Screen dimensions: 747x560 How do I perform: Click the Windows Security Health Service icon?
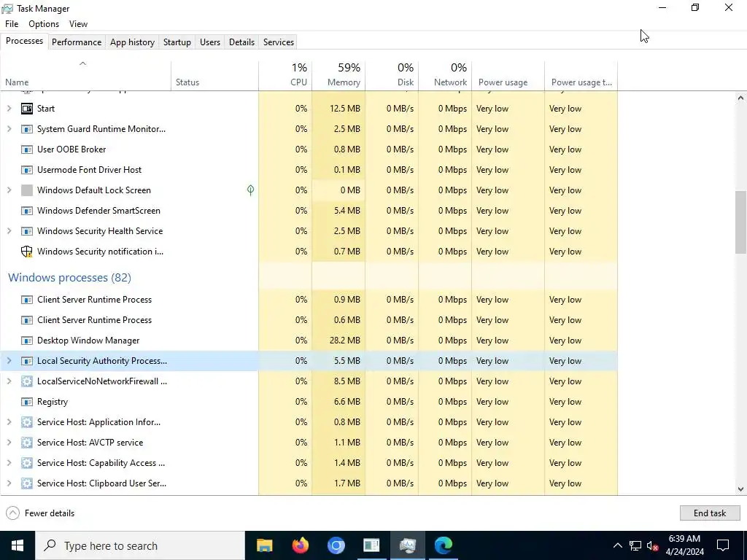point(27,231)
